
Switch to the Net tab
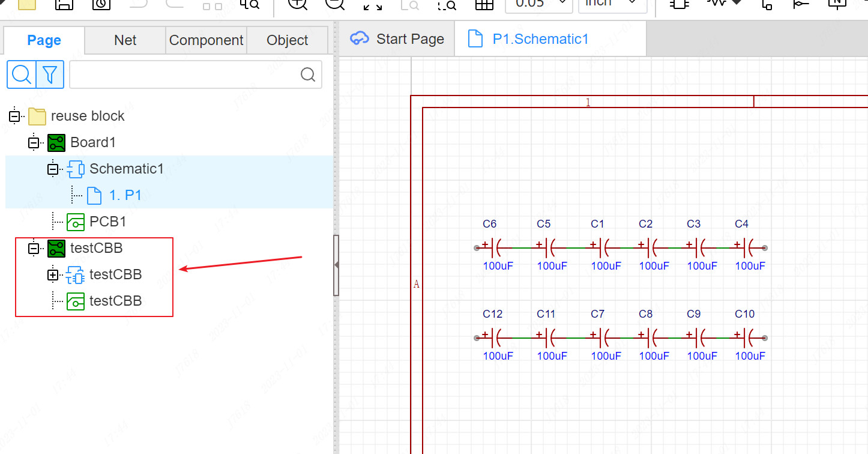point(125,40)
